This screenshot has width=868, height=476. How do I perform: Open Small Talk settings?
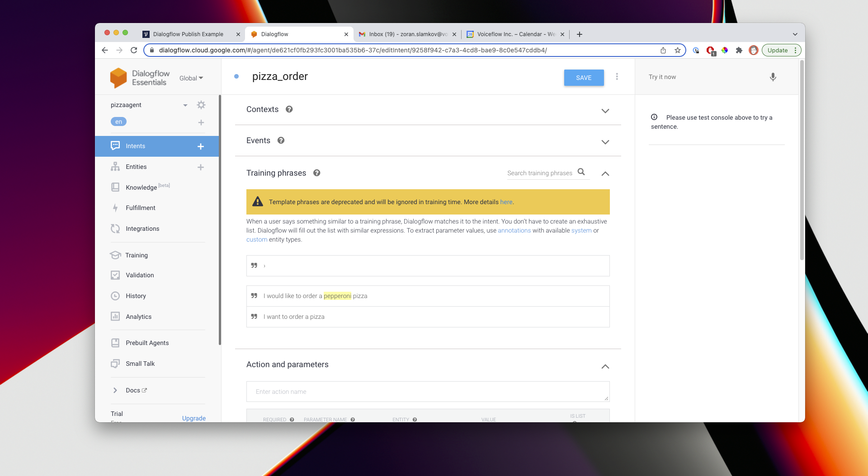click(x=140, y=364)
